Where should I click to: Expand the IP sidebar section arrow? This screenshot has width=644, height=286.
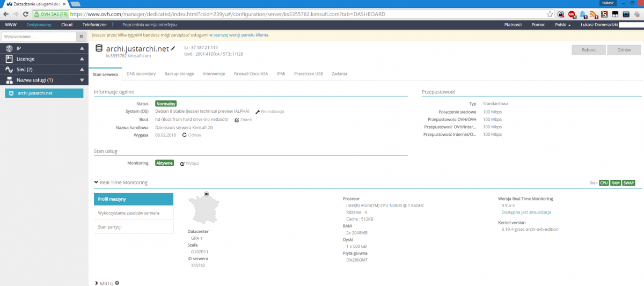click(82, 48)
